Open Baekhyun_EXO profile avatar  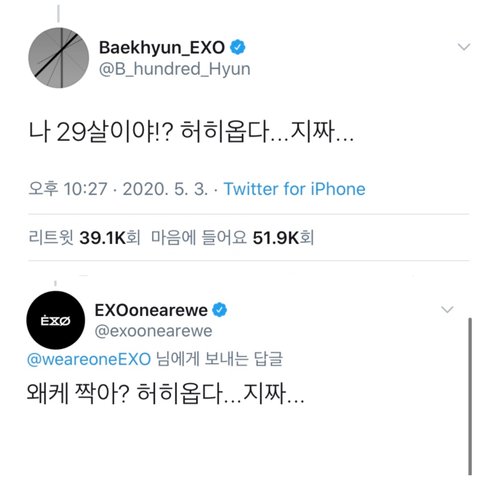[x=59, y=58]
